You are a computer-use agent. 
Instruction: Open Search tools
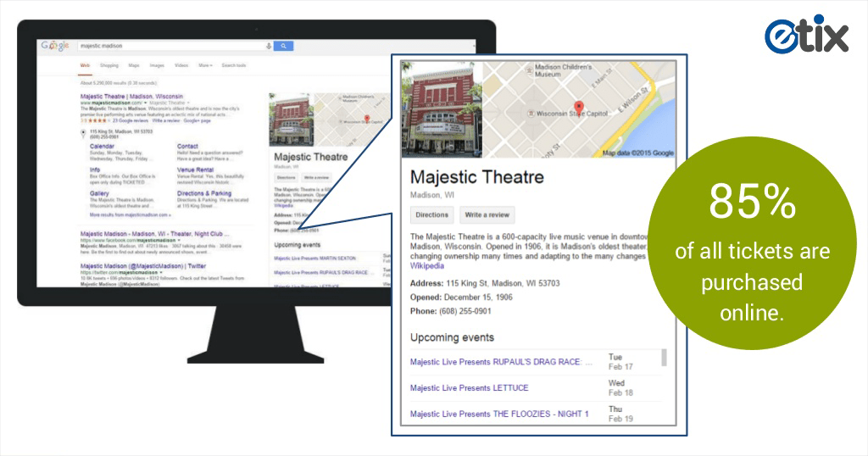pyautogui.click(x=234, y=65)
